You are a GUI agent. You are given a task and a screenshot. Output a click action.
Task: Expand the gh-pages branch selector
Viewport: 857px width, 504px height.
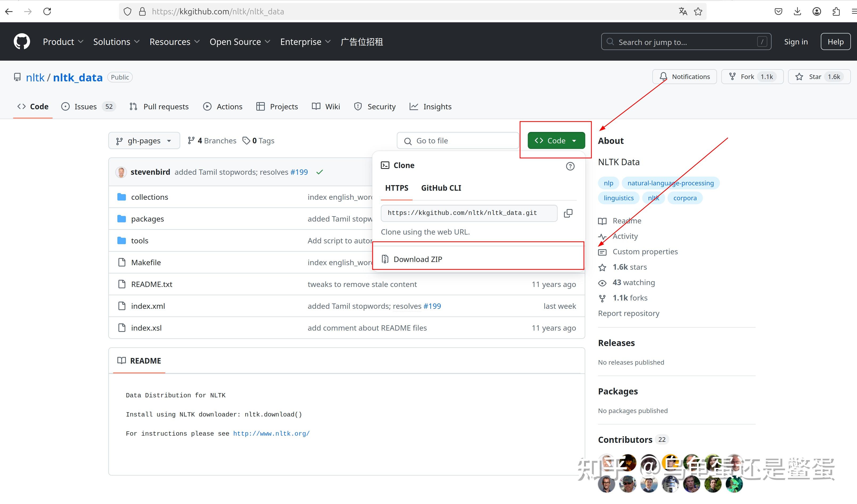(x=144, y=141)
